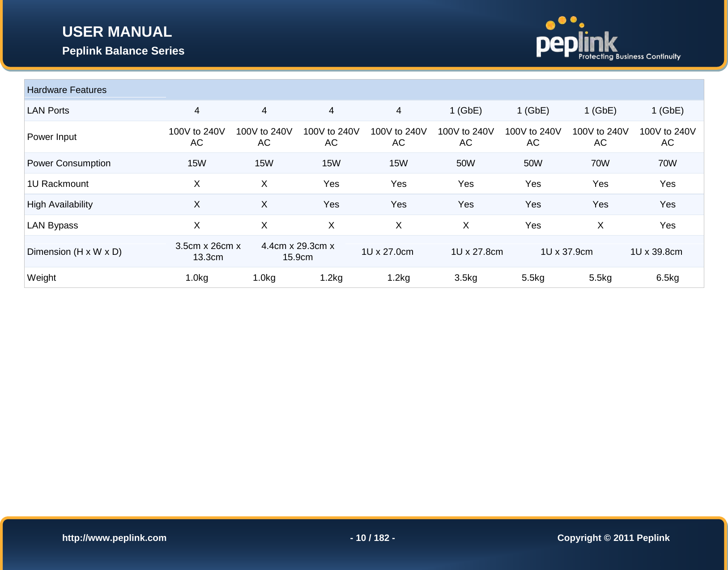Click the 1U x 27.8cm dimension cell

coord(477,252)
